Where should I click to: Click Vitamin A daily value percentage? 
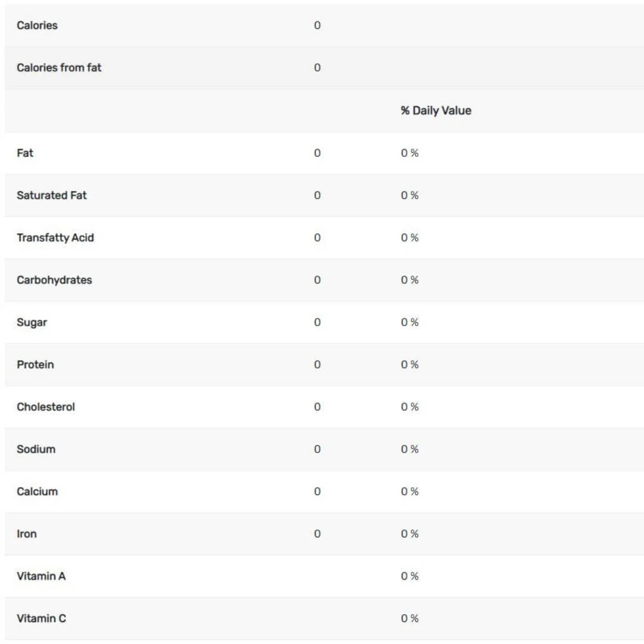pyautogui.click(x=410, y=576)
